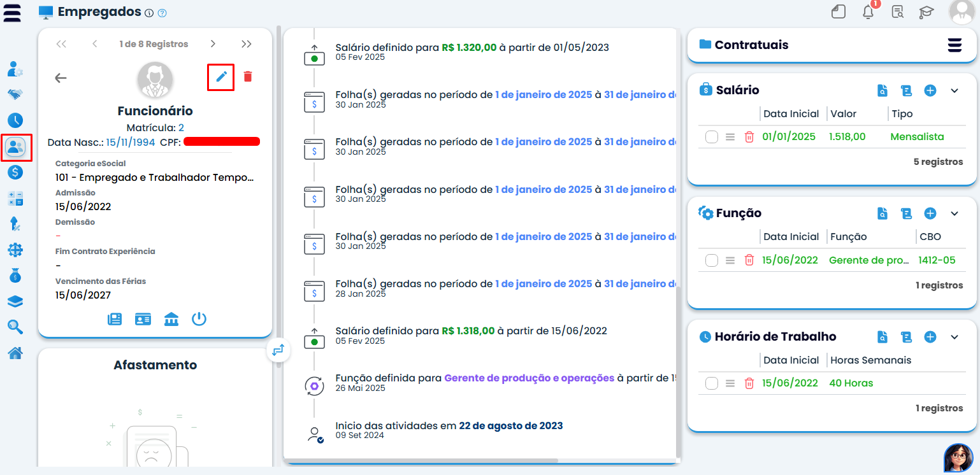This screenshot has width=980, height=475.
Task: Collapse the Salário card with its chevron
Action: (955, 90)
